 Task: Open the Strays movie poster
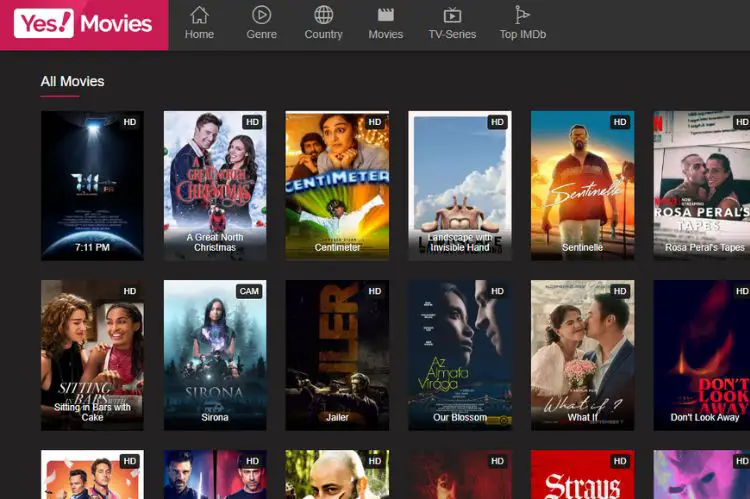[x=582, y=474]
